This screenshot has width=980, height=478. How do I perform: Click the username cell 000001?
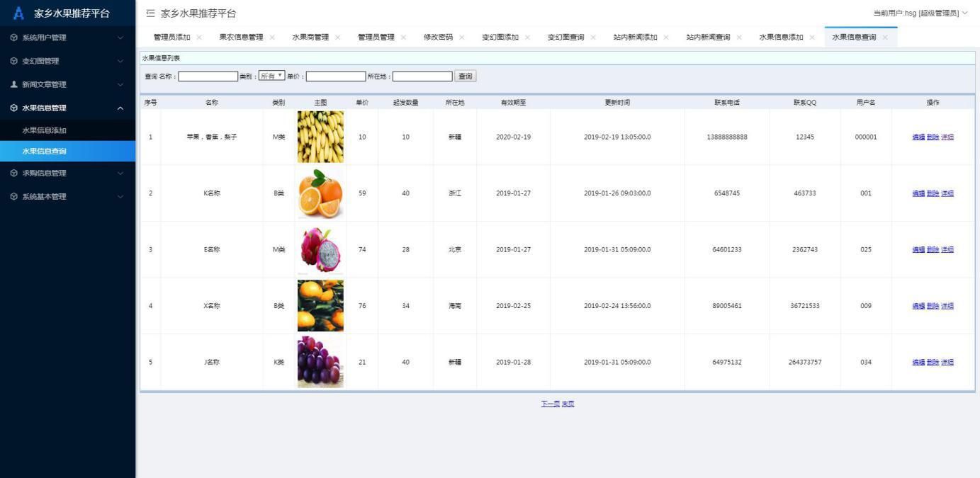pyautogui.click(x=866, y=137)
